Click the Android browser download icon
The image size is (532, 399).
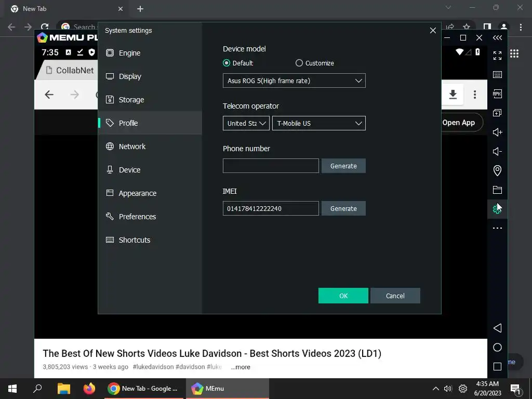click(453, 95)
